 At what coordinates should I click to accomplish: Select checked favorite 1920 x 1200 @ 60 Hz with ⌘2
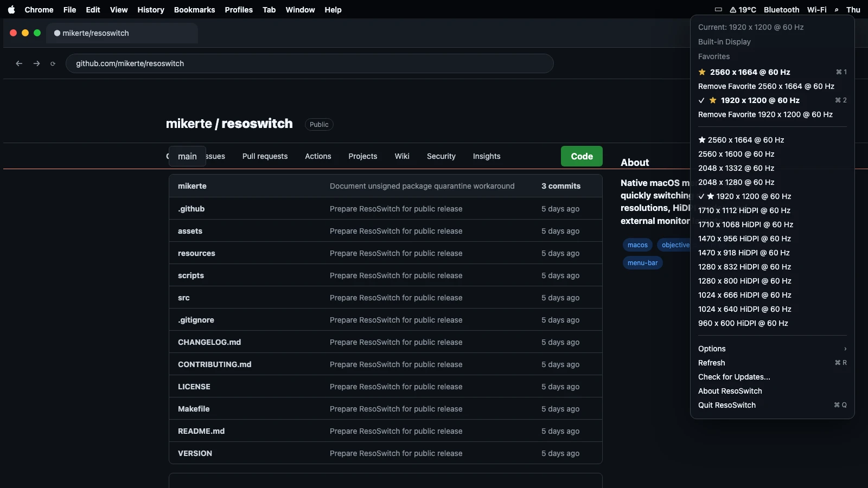click(x=773, y=100)
